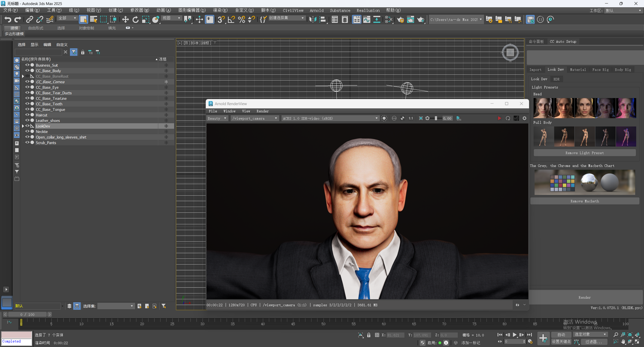Click the timeline frame slider 0 / 100

tap(27, 314)
